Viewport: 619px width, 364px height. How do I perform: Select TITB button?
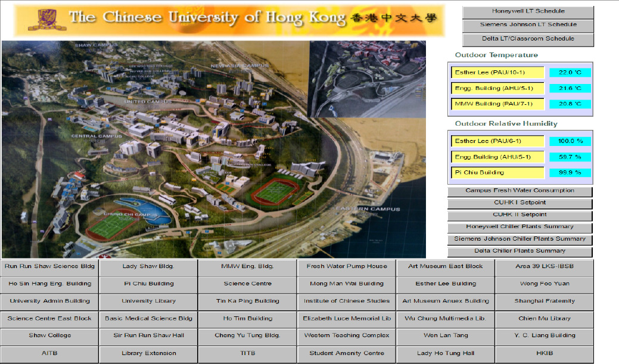click(x=247, y=354)
